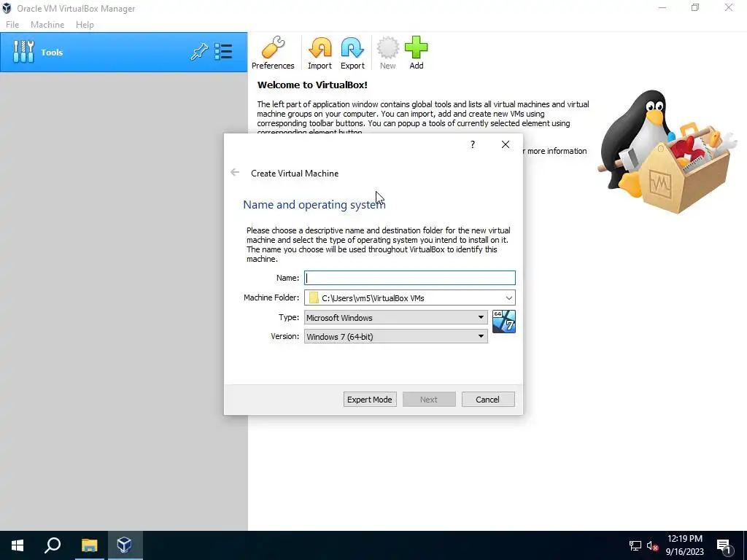Open the Help menu

85,25
